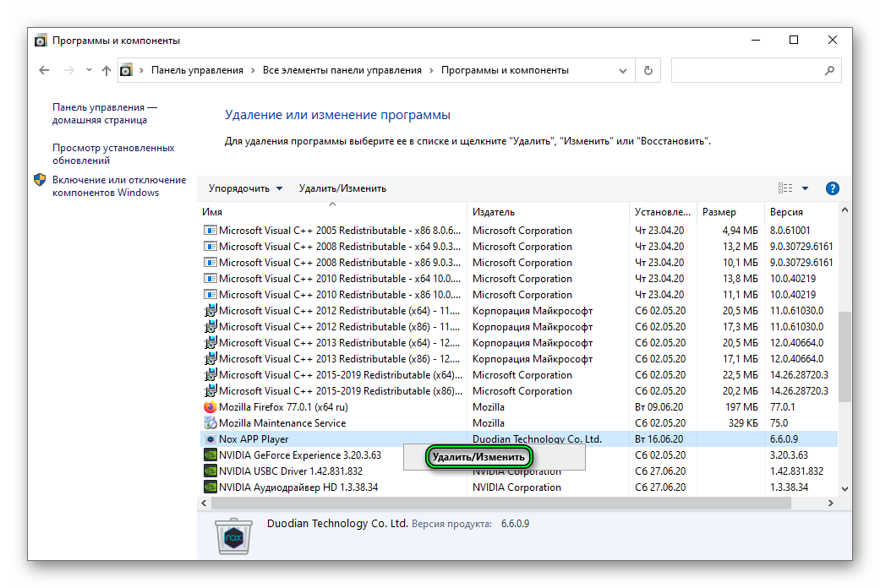Screen dimensions: 880x588
Task: Select Visual C++ 2012 Redistributable (x64) row
Action: point(518,311)
